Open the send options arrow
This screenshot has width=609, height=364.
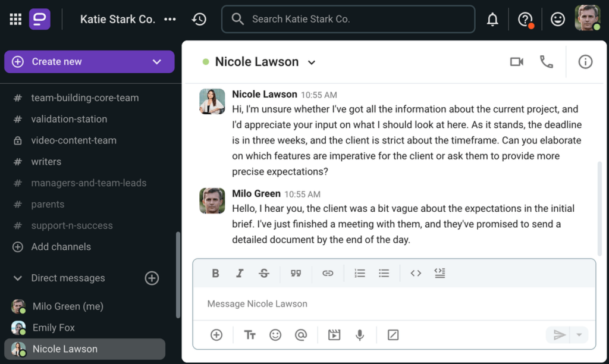coord(579,335)
